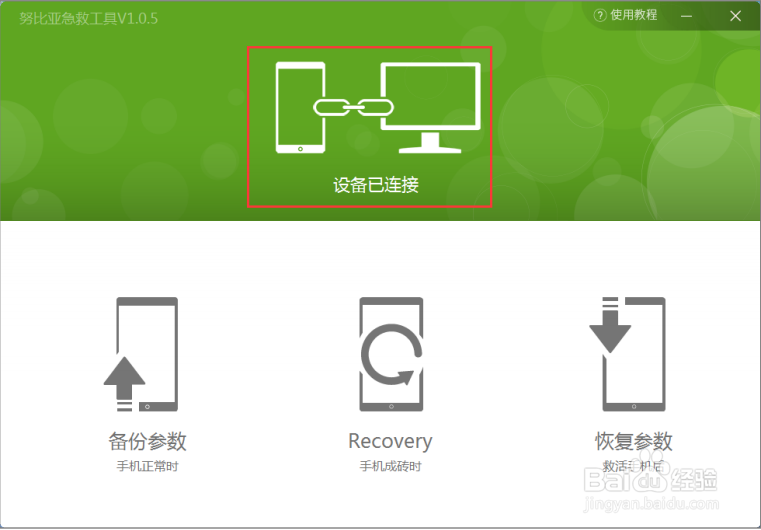Click the 努比亚急救工具V1.0.5 title text

tap(88, 18)
